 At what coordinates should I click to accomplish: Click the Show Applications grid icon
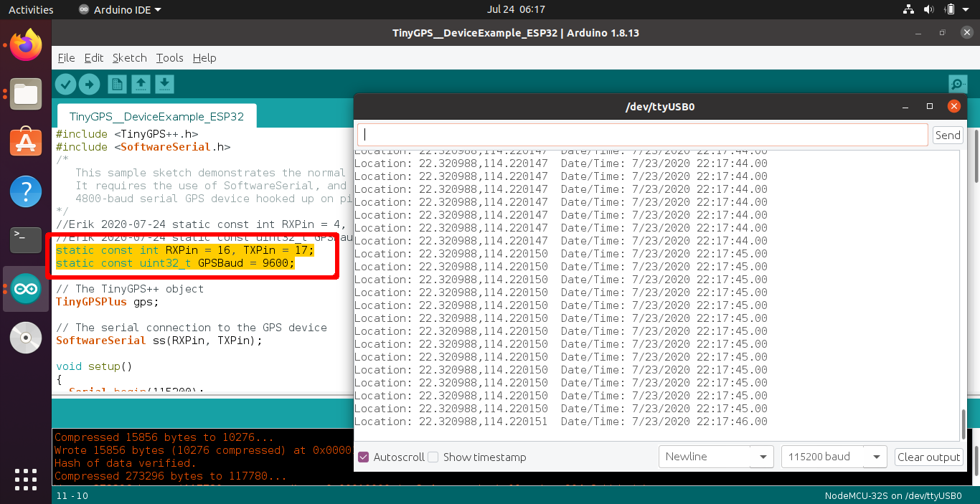25,479
